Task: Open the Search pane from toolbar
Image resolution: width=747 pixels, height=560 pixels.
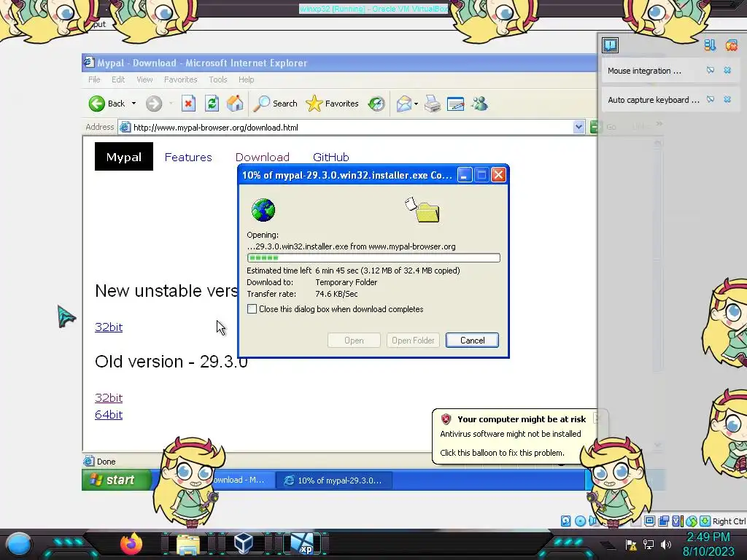Action: click(x=275, y=104)
